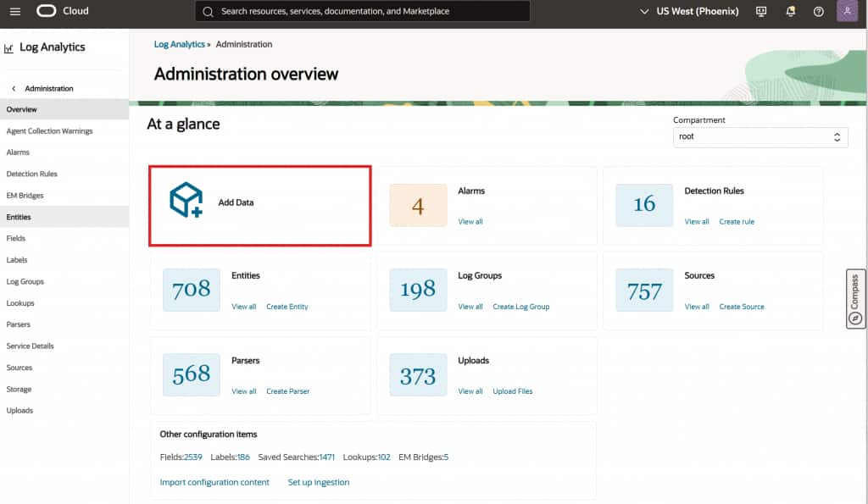Click Add Data label

click(236, 202)
